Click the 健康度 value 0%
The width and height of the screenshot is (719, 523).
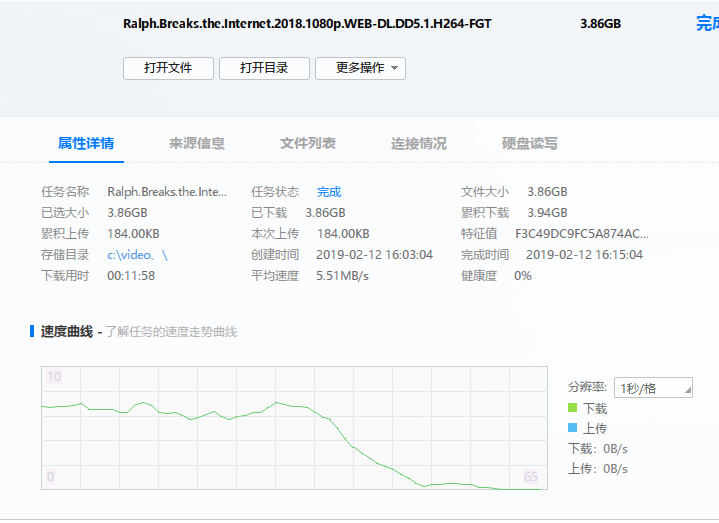[523, 276]
